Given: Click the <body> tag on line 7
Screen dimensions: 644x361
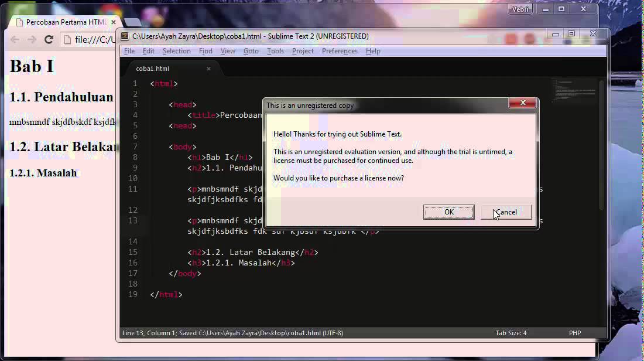Looking at the screenshot, I should (x=183, y=147).
